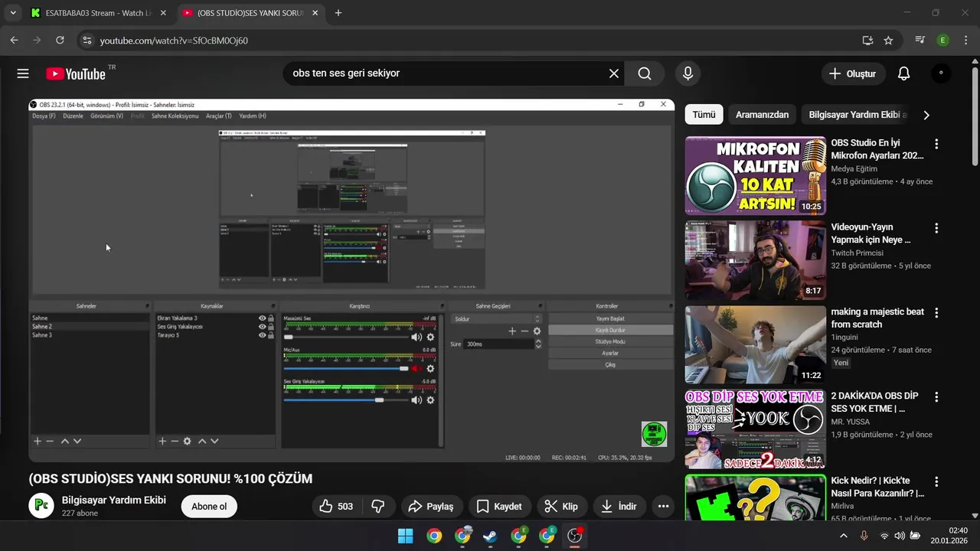Viewport: 980px width, 551px height.
Task: Open Bilgisayar Yardım Ekibi channel name link
Action: pyautogui.click(x=114, y=500)
